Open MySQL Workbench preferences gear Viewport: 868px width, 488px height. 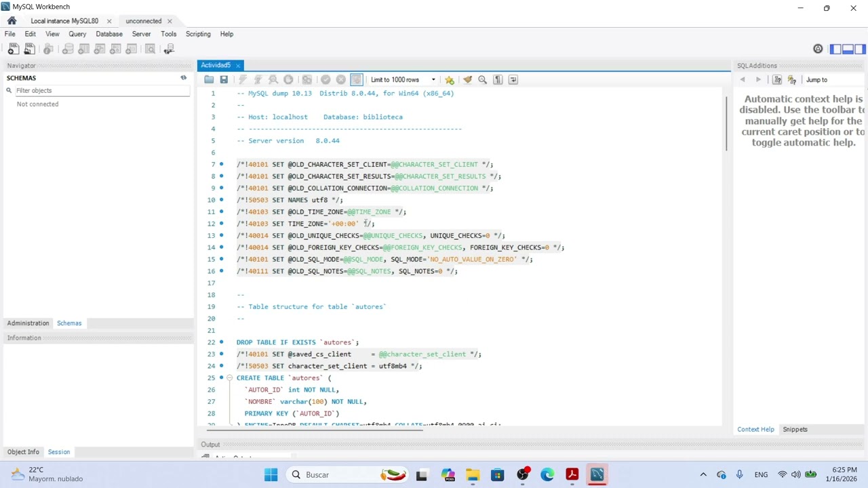[x=818, y=49]
